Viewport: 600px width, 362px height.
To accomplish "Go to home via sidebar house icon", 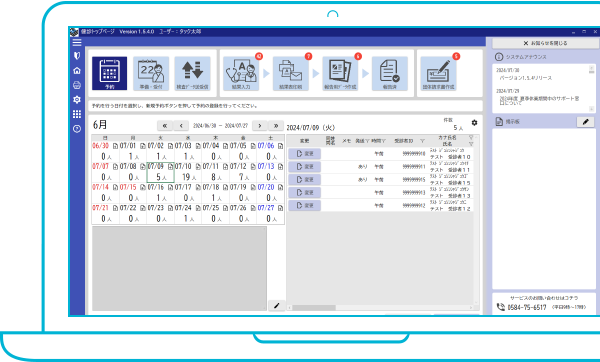I will 77,70.
